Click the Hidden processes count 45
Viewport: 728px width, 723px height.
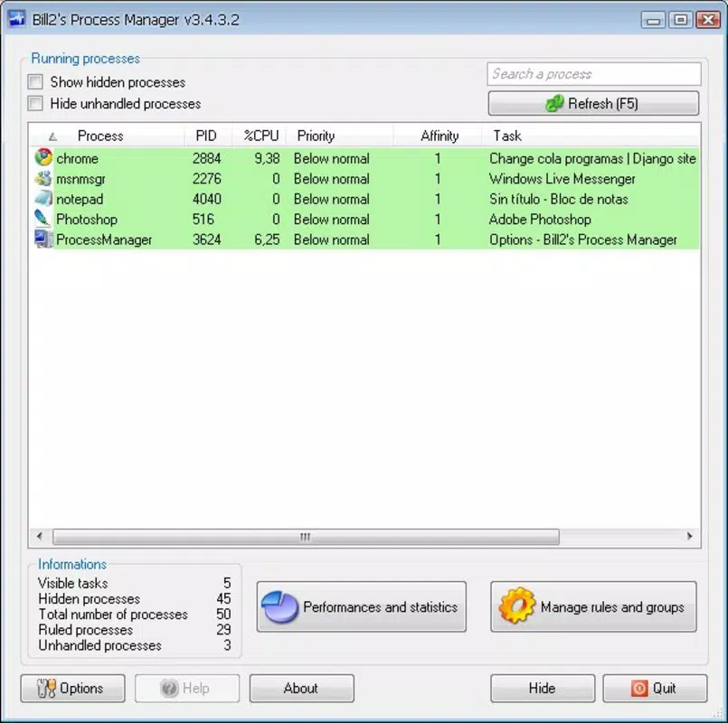[x=223, y=598]
